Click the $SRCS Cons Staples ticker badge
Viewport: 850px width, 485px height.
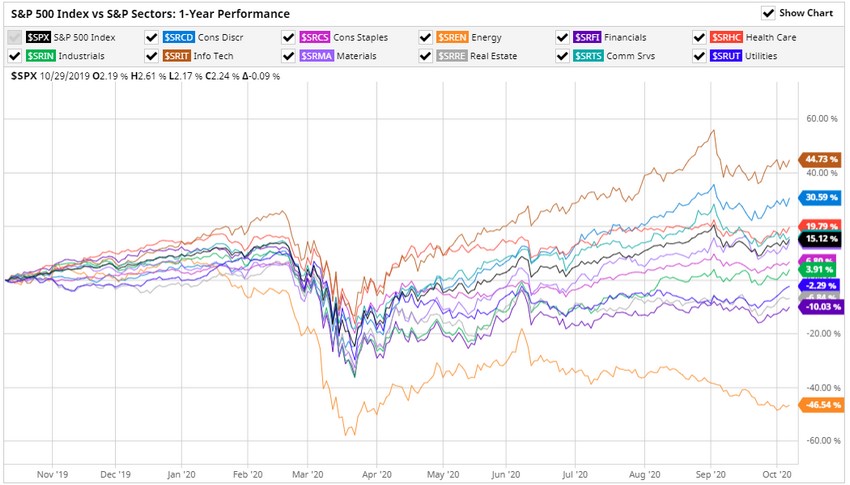313,37
